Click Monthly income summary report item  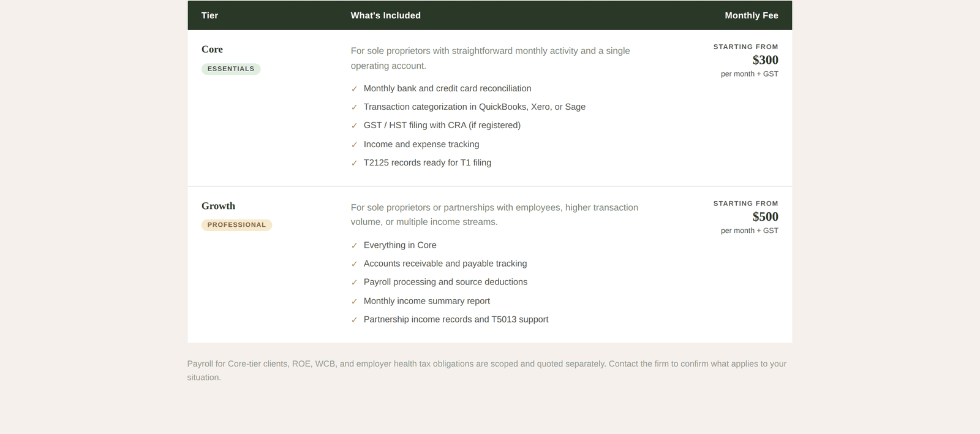point(427,301)
